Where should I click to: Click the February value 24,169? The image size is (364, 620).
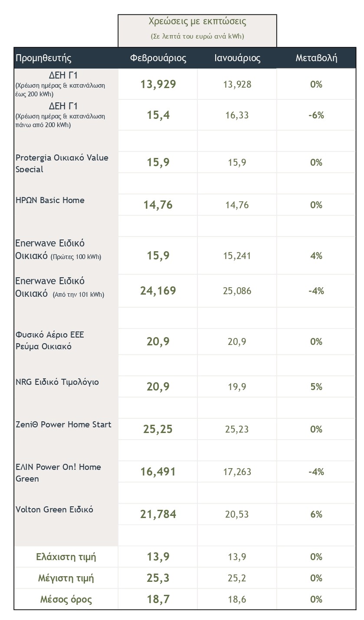pyautogui.click(x=158, y=291)
